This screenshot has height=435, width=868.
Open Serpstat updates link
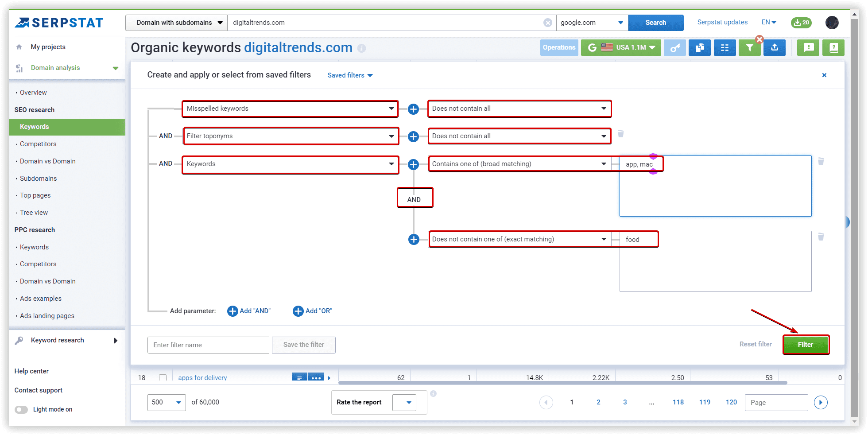722,22
